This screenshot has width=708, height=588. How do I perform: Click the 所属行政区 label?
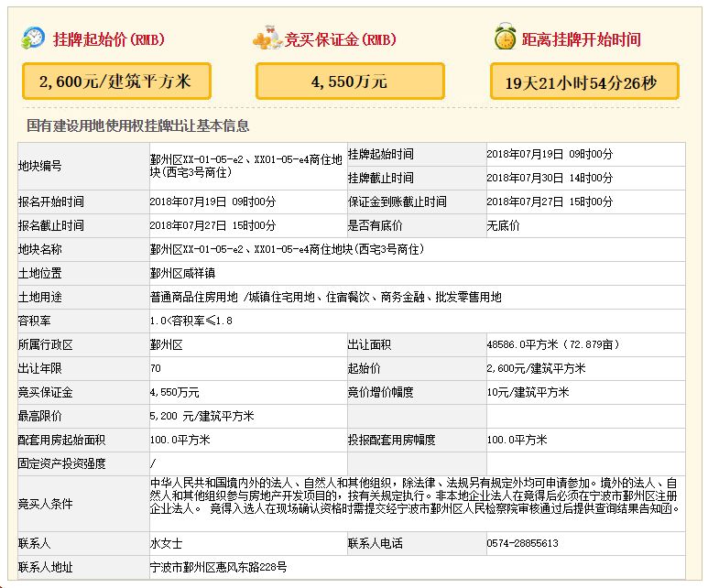(x=45, y=345)
